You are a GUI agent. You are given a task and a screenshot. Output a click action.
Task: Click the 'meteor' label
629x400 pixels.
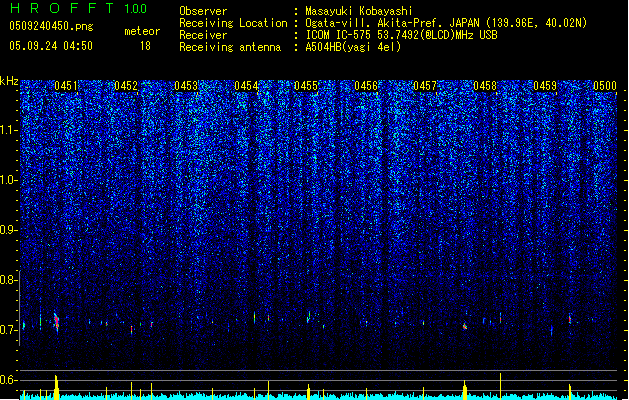pos(142,31)
